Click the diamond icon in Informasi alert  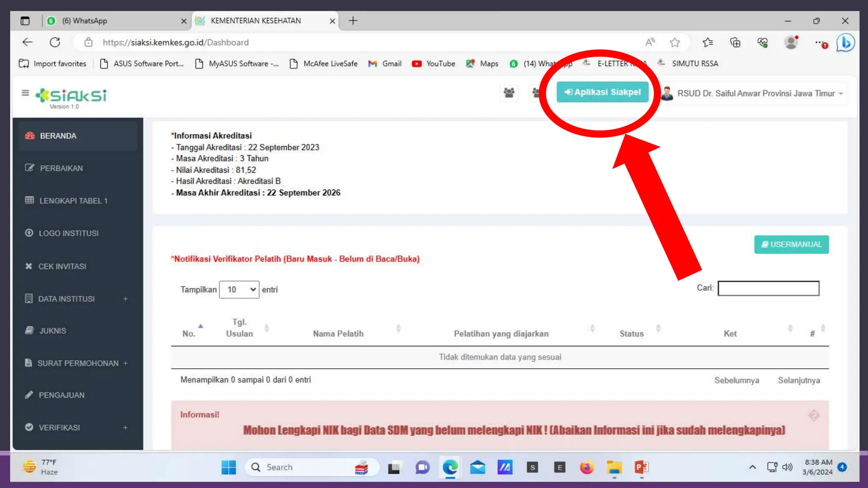(813, 415)
